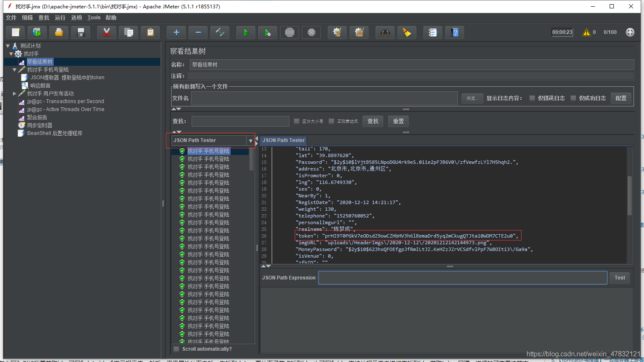The height and width of the screenshot is (362, 644).
Task: Click the New test plan icon
Action: point(16,32)
